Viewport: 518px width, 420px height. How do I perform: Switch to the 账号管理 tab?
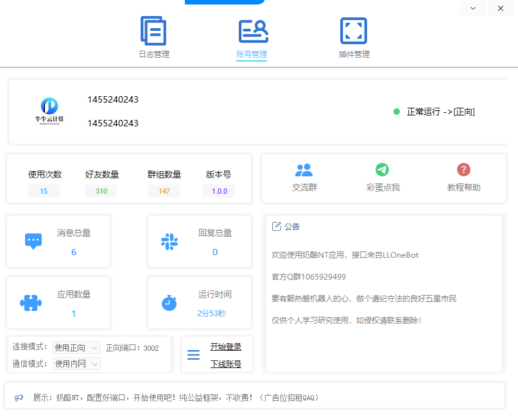point(252,55)
